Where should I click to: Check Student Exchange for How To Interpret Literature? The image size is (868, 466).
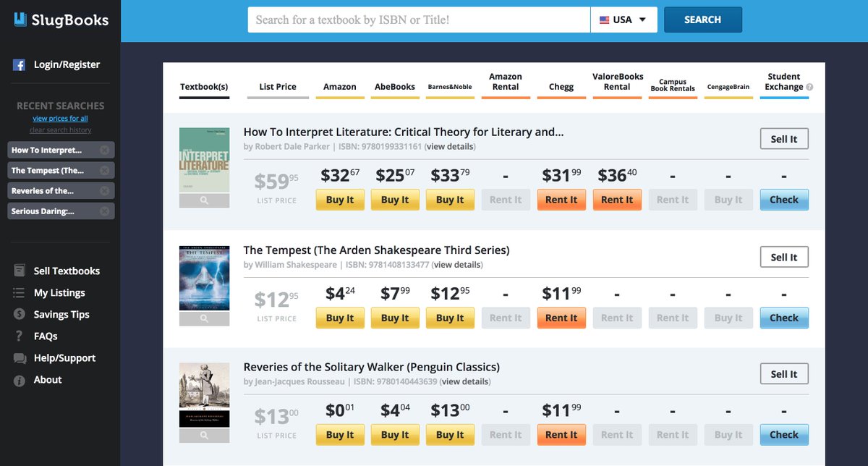click(x=784, y=200)
